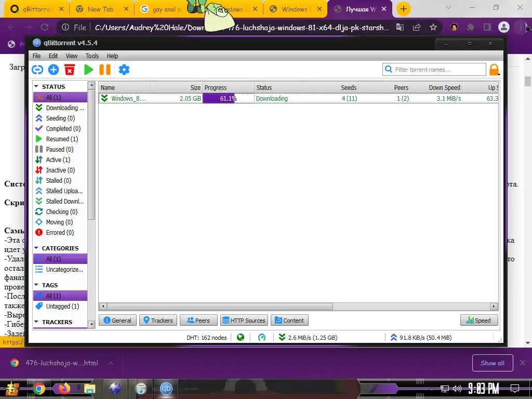Select the Active (1) filter
This screenshot has width=532, height=399.
click(60, 160)
